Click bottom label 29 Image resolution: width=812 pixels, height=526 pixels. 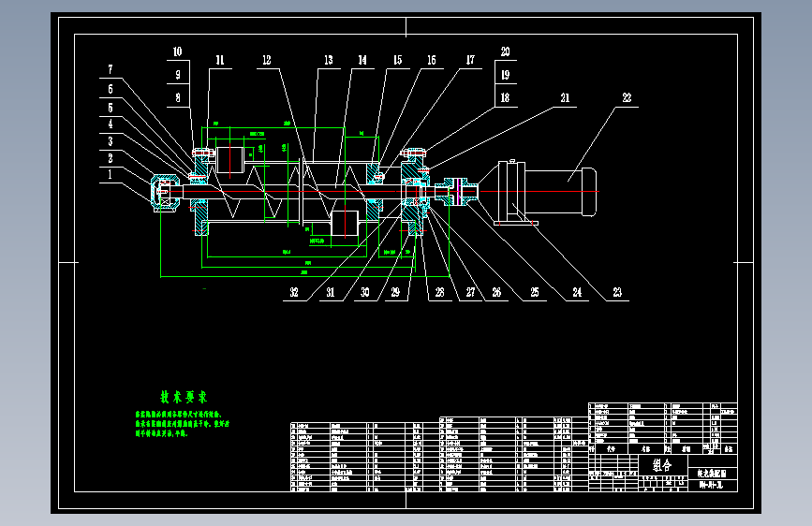point(395,293)
